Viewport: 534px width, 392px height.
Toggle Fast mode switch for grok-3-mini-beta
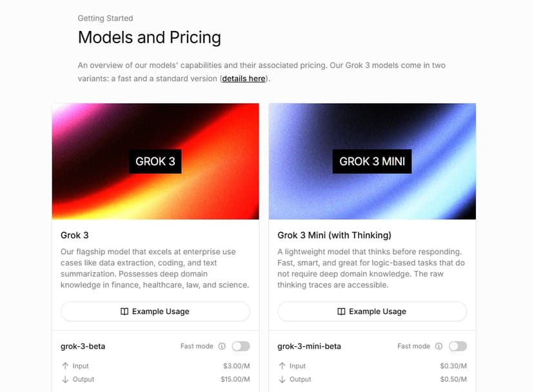coord(457,346)
